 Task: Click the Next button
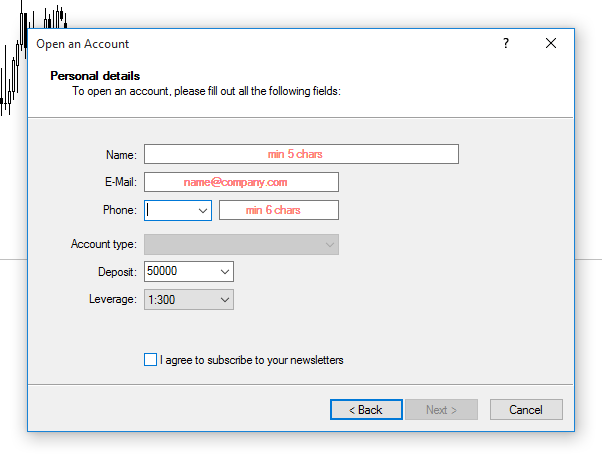tap(442, 410)
